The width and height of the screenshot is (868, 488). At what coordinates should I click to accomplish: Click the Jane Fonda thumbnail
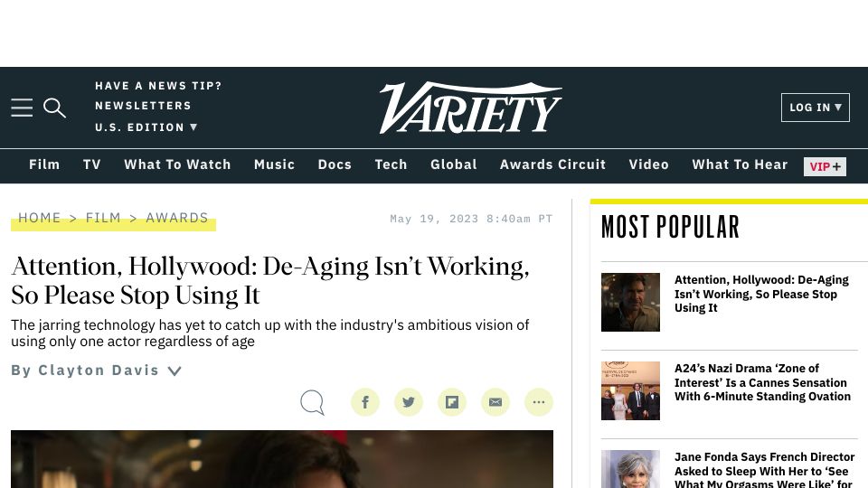tap(630, 469)
